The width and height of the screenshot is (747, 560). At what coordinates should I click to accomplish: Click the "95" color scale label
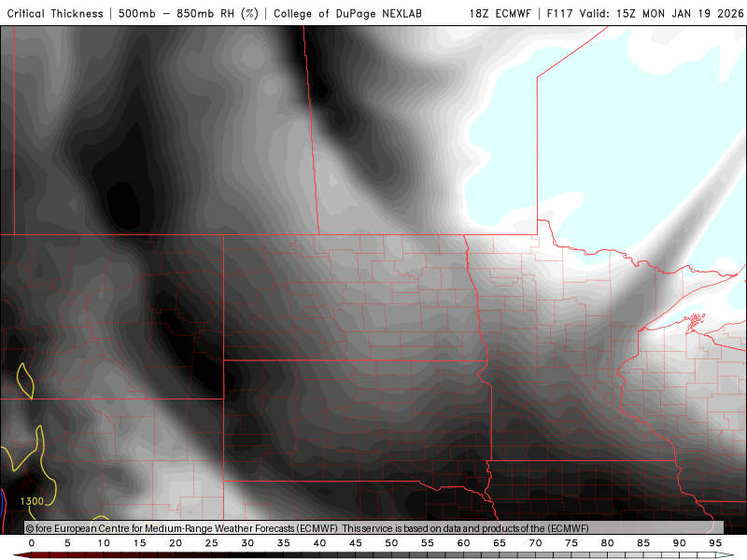pos(715,543)
